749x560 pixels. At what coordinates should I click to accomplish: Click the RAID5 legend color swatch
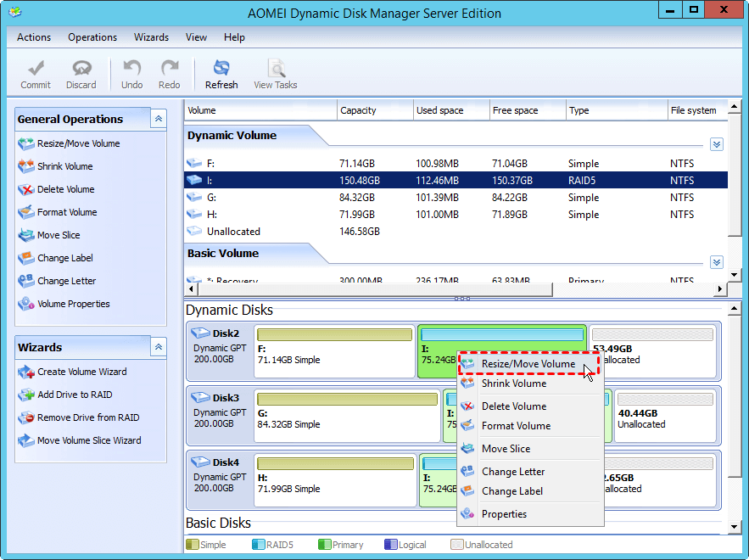coord(258,545)
